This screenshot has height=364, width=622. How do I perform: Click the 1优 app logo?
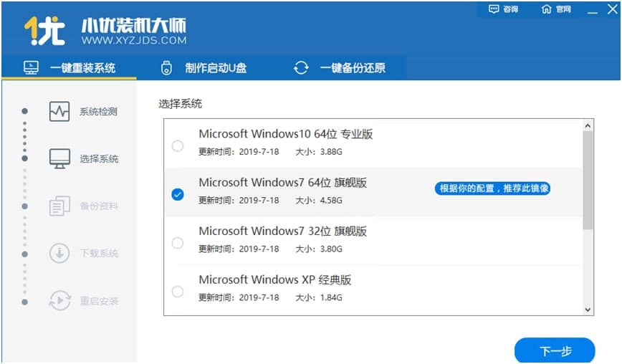click(x=44, y=31)
